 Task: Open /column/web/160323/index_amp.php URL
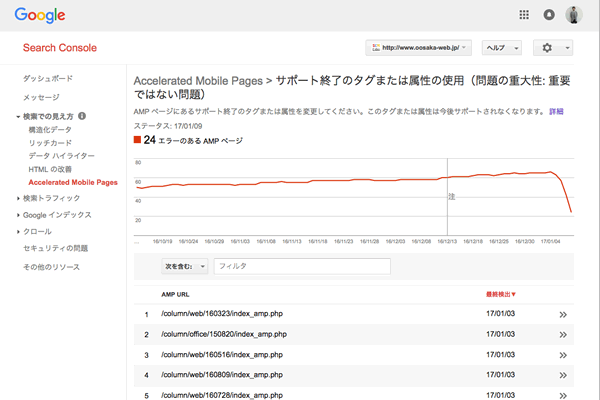[x=222, y=313]
